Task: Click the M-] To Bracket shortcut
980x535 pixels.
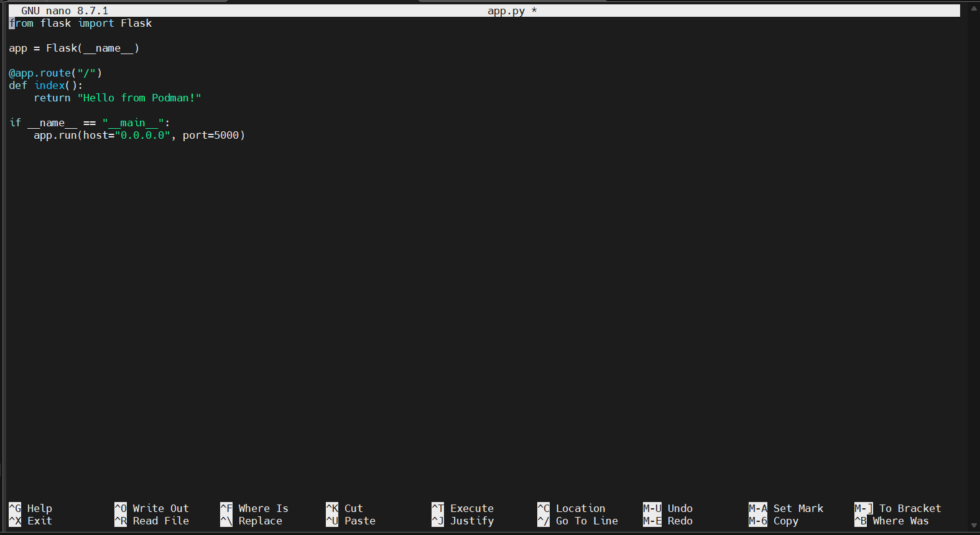Action: [898, 508]
